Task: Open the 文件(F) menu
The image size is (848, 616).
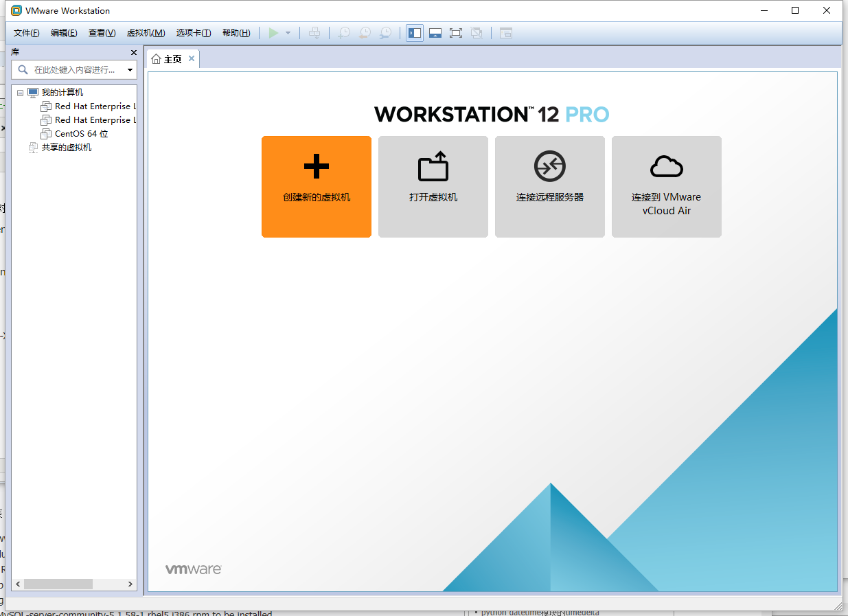Action: point(27,33)
